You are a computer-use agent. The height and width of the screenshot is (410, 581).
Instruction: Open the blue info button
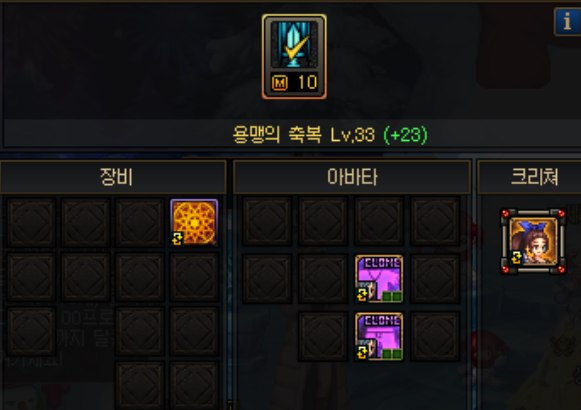(x=567, y=22)
